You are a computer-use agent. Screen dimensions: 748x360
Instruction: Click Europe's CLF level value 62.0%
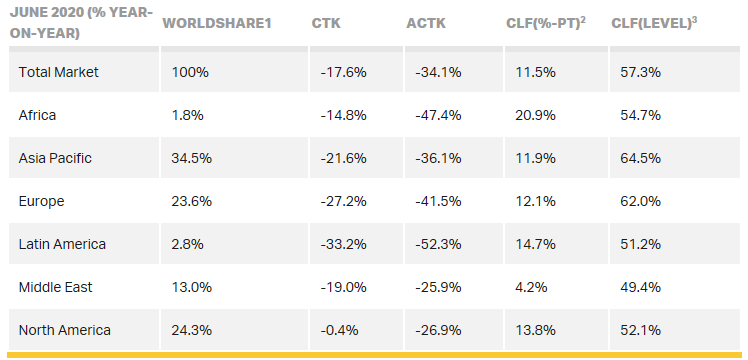click(x=641, y=201)
